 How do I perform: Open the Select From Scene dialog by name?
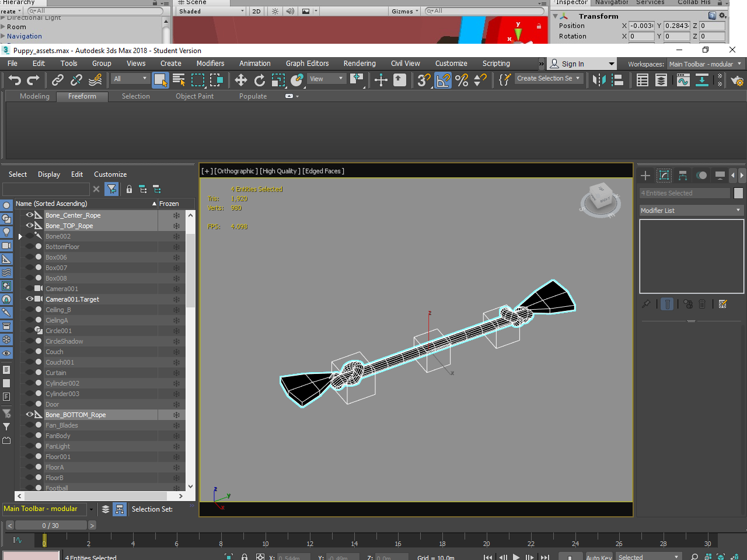click(179, 80)
